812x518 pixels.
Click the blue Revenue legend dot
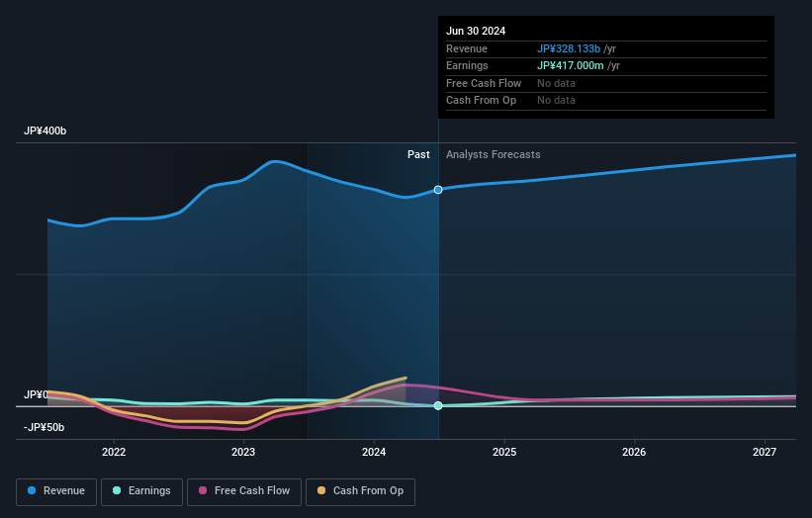coord(32,490)
